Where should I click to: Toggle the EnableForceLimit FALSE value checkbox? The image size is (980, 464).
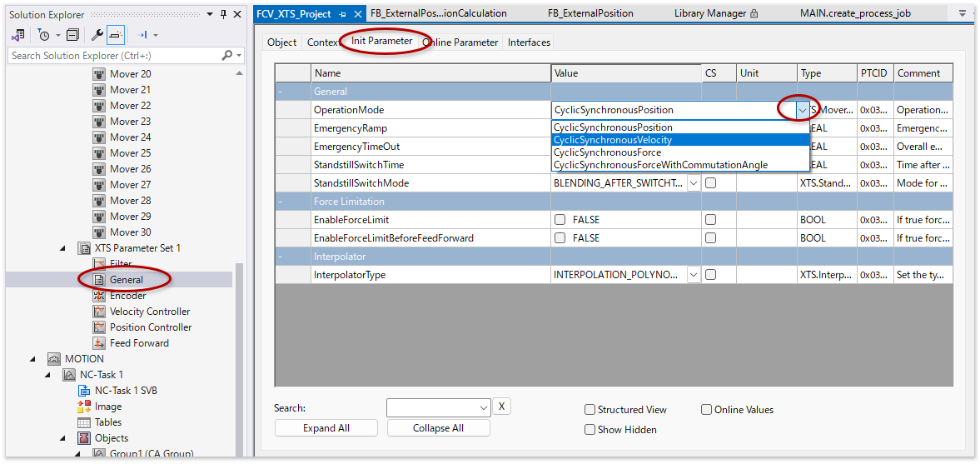click(560, 220)
